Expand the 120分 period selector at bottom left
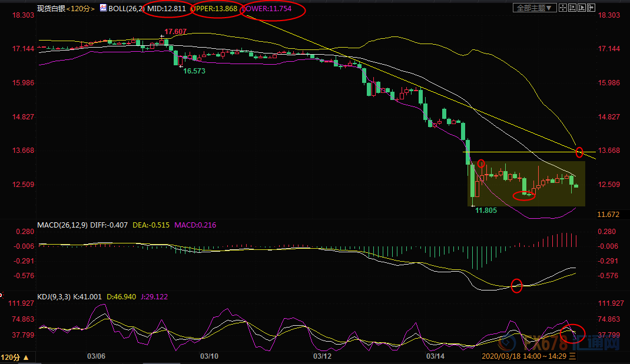The width and height of the screenshot is (630, 364). (x=14, y=357)
